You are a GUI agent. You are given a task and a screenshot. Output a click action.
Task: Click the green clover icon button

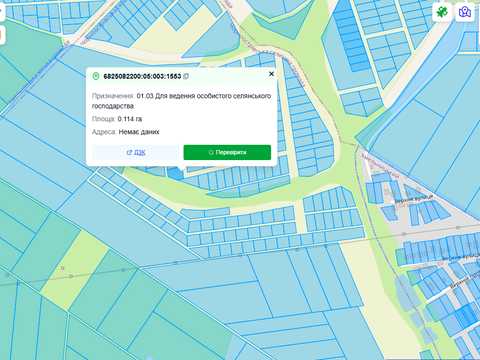click(442, 12)
